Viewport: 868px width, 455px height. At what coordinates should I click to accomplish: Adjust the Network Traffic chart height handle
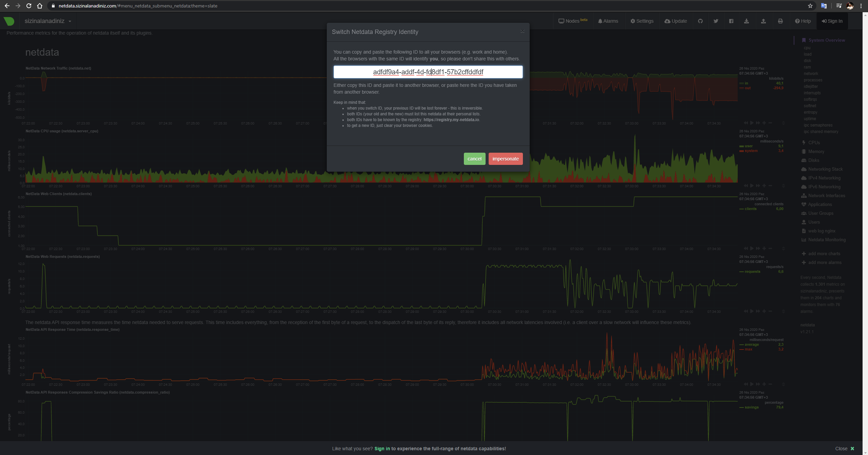(x=783, y=123)
